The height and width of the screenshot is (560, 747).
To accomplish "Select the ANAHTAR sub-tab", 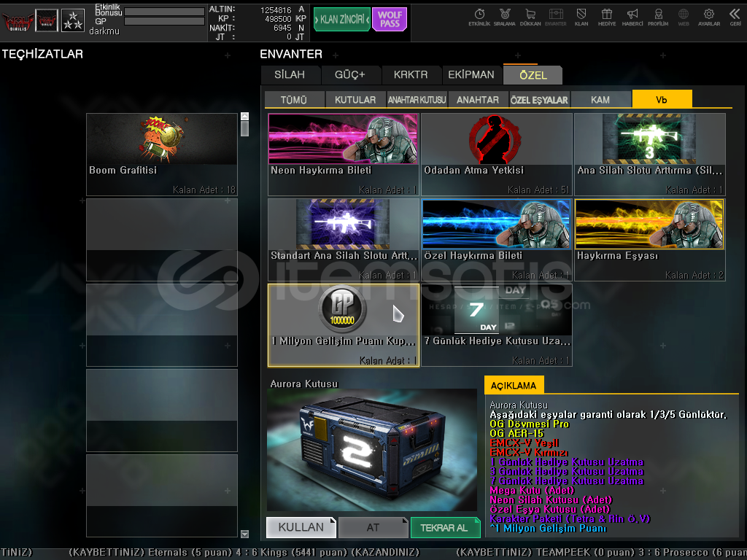I will (478, 99).
